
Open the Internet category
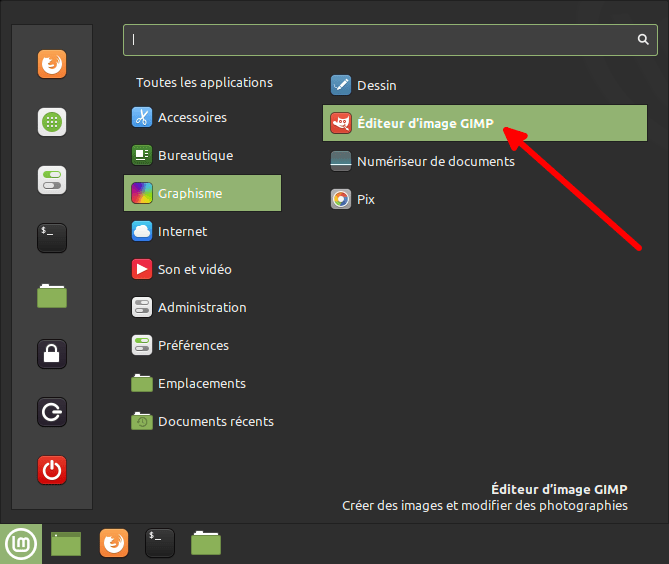[x=202, y=231]
